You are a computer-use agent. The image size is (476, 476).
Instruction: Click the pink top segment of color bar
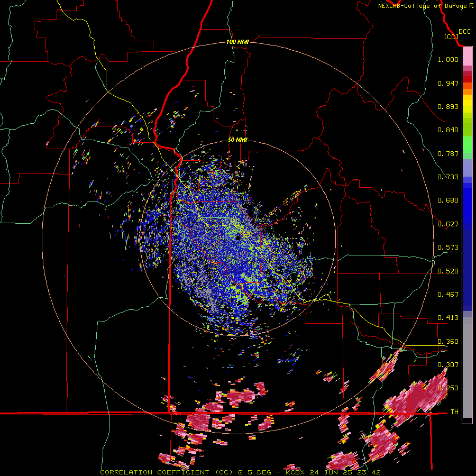[467, 57]
